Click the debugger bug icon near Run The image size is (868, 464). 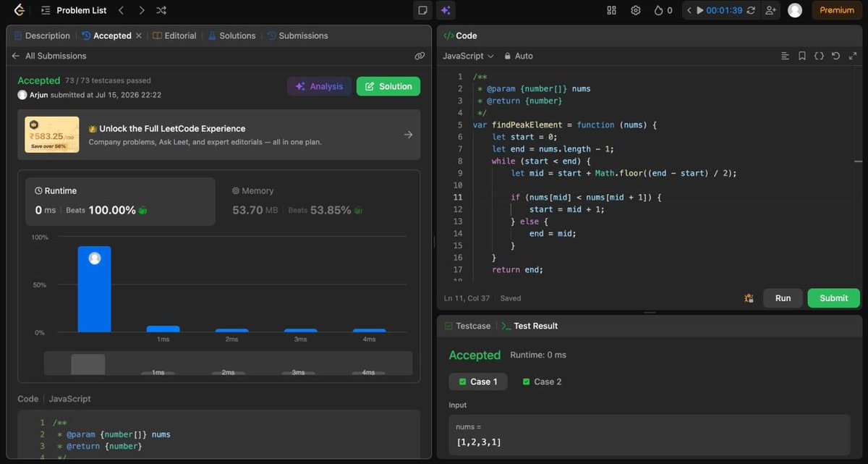[749, 298]
